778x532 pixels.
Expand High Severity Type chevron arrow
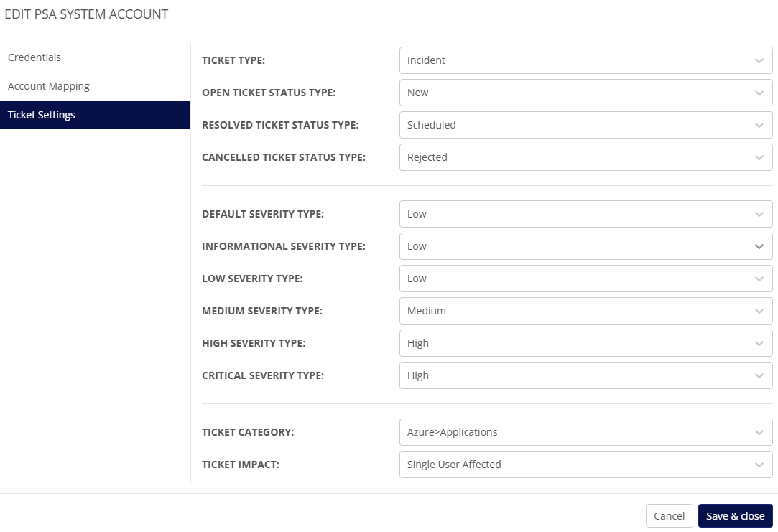pyautogui.click(x=759, y=343)
